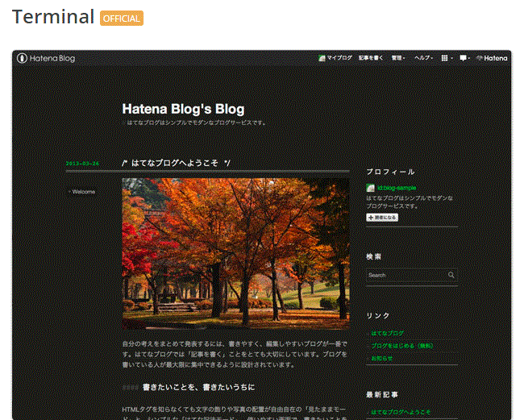
Task: Click the autumn trees photo
Action: point(235,254)
